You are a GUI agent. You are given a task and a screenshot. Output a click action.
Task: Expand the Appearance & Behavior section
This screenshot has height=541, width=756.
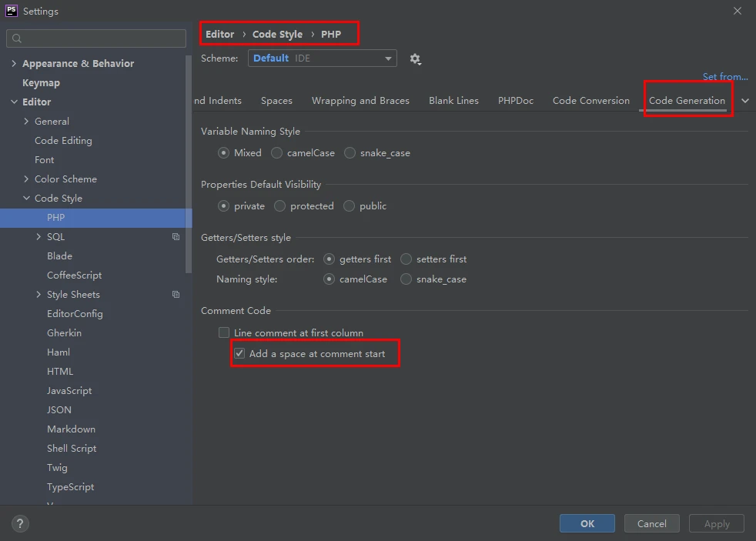tap(14, 64)
